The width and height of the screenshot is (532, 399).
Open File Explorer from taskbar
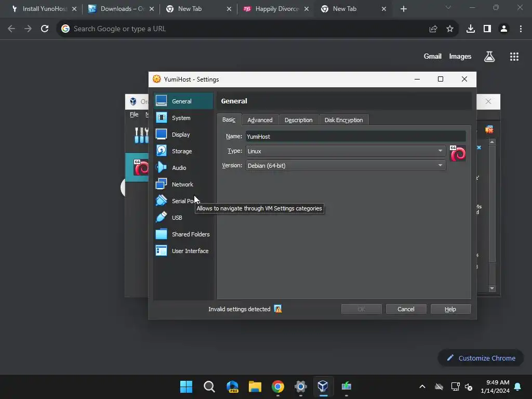click(x=255, y=387)
